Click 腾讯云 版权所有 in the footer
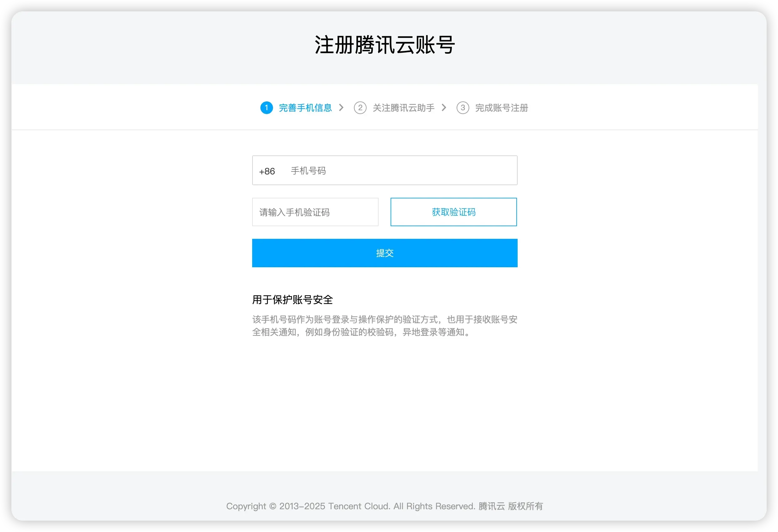 point(511,506)
